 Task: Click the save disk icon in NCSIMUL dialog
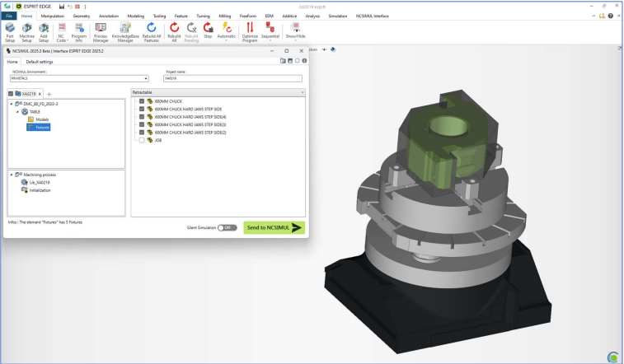pyautogui.click(x=290, y=61)
